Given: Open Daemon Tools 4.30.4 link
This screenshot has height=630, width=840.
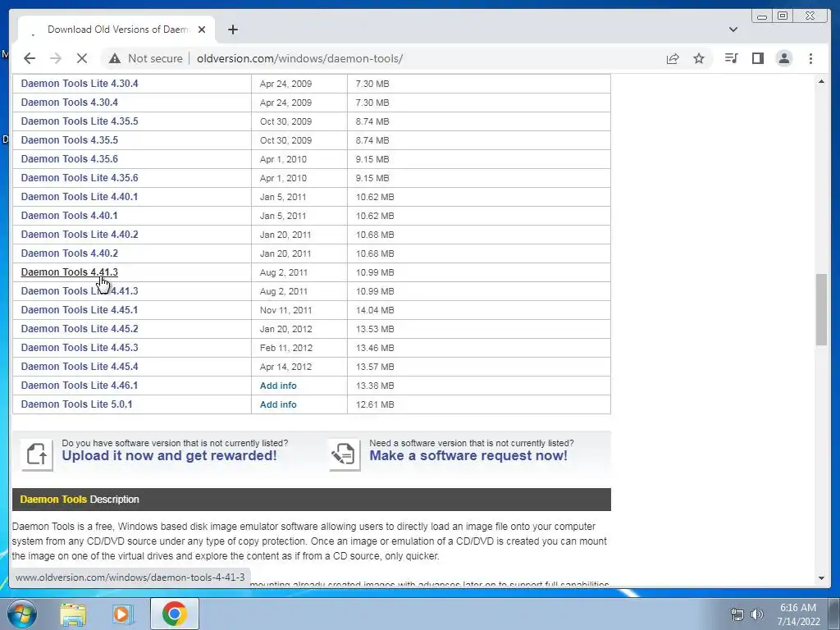Looking at the screenshot, I should (69, 103).
